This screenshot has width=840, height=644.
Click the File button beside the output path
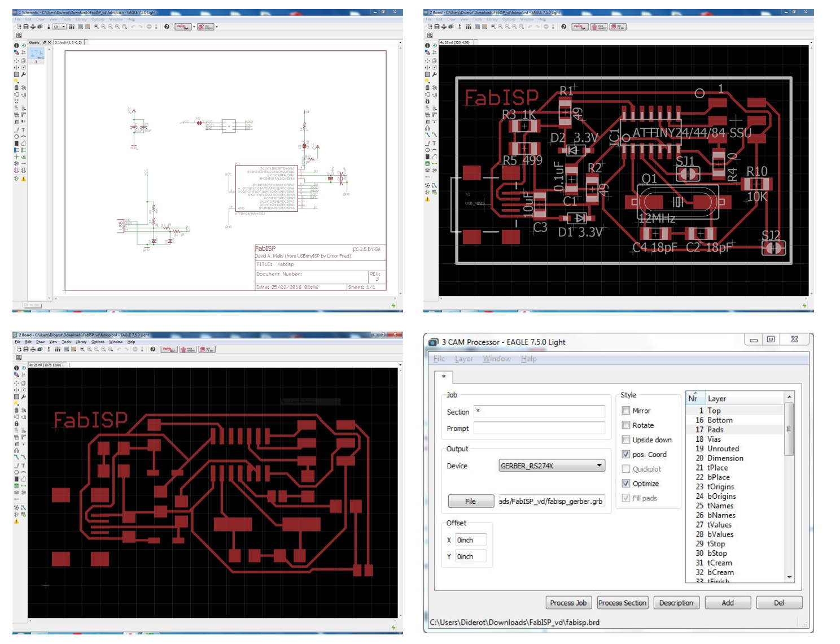(x=470, y=501)
